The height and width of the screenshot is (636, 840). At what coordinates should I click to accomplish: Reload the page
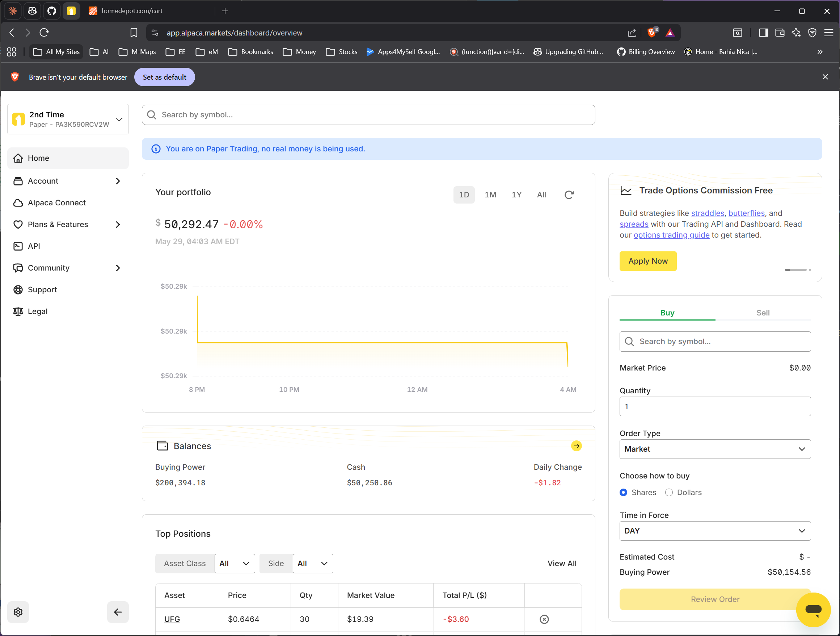point(44,33)
